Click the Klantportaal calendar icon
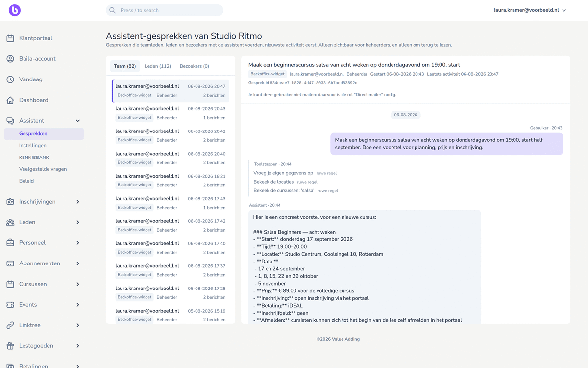 click(10, 38)
